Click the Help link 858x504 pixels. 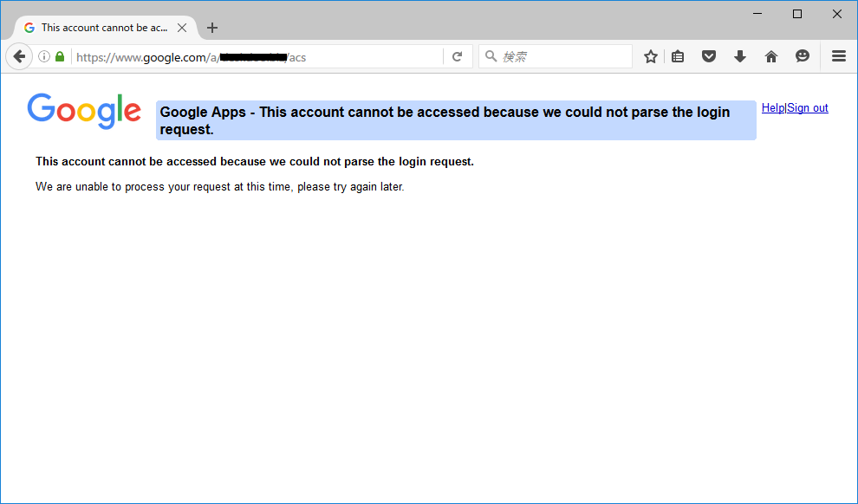point(773,107)
